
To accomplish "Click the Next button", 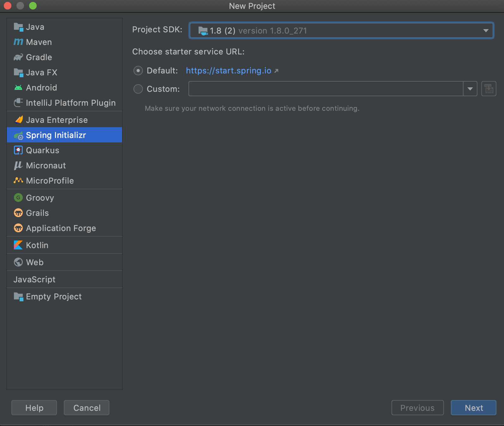I will (x=474, y=408).
